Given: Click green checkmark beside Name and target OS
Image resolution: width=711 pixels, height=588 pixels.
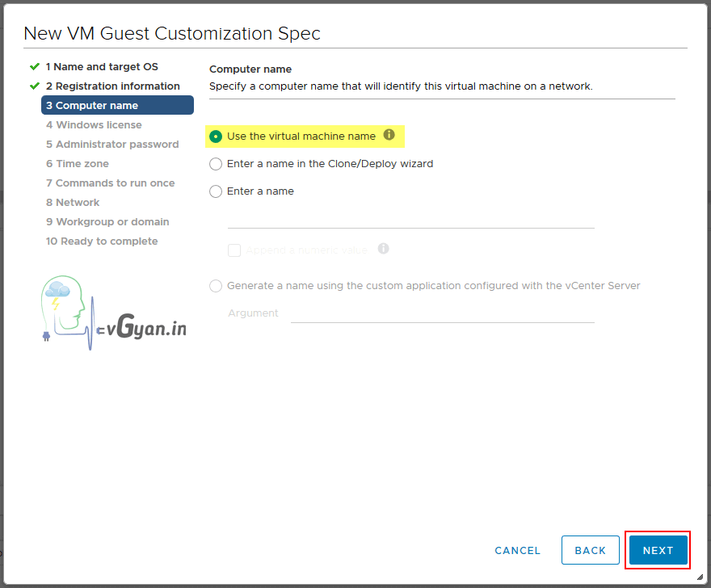Looking at the screenshot, I should [x=35, y=66].
